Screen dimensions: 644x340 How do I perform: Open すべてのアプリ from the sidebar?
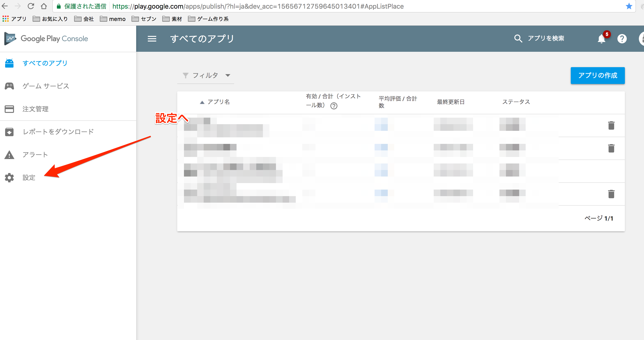click(45, 63)
